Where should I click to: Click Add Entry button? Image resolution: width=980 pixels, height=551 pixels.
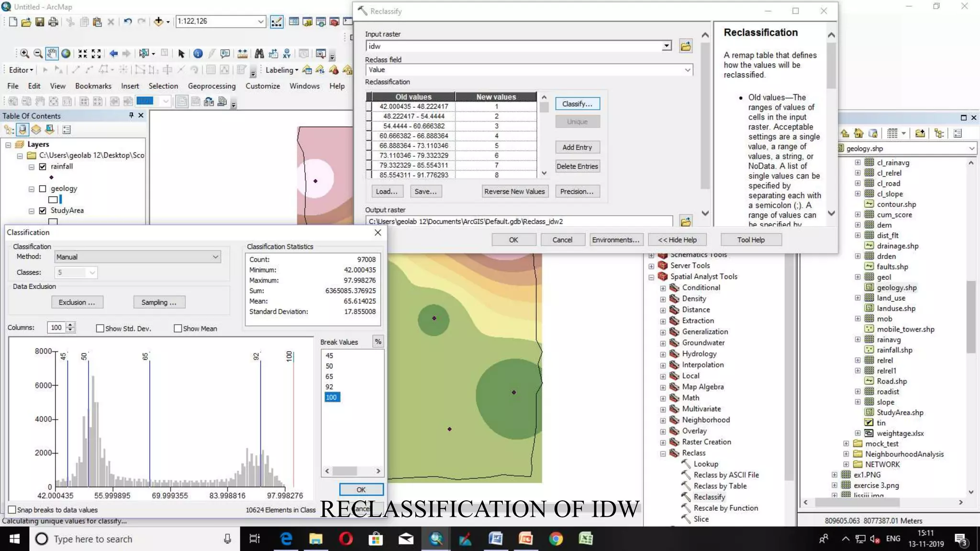(577, 147)
